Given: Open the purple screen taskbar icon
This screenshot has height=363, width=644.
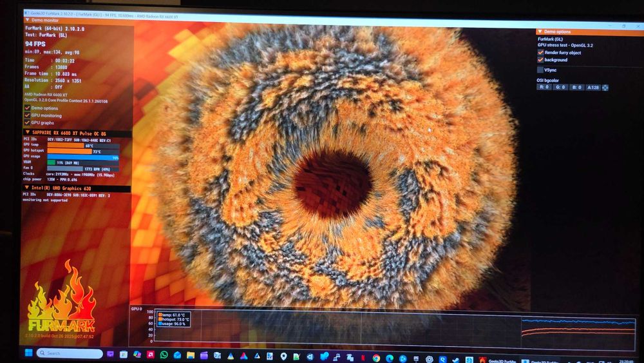Looking at the screenshot, I should coord(110,353).
